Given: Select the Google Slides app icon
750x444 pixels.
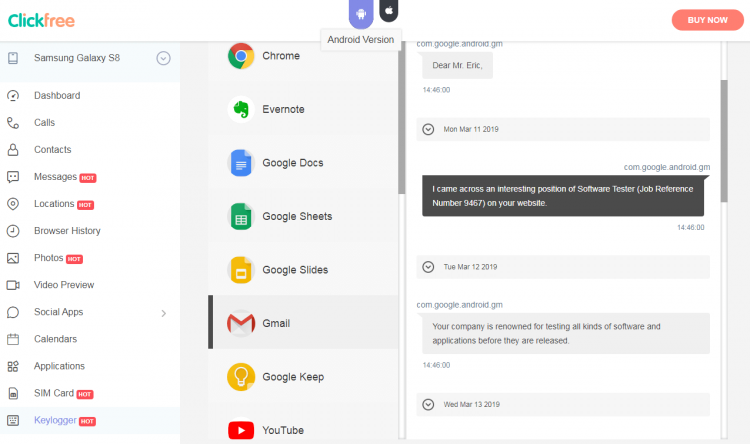Looking at the screenshot, I should pos(241,270).
